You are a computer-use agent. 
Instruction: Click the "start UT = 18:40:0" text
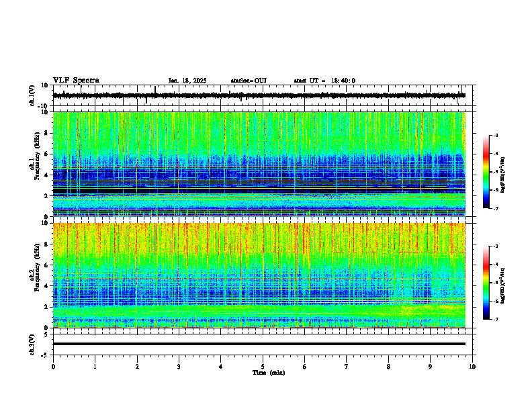tap(324, 81)
